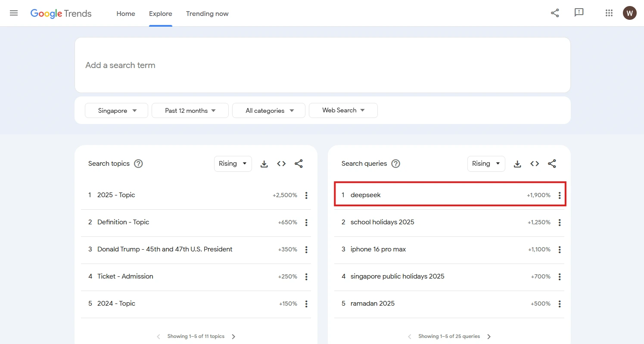Go to previous page of queries
Image resolution: width=644 pixels, height=344 pixels.
[409, 337]
